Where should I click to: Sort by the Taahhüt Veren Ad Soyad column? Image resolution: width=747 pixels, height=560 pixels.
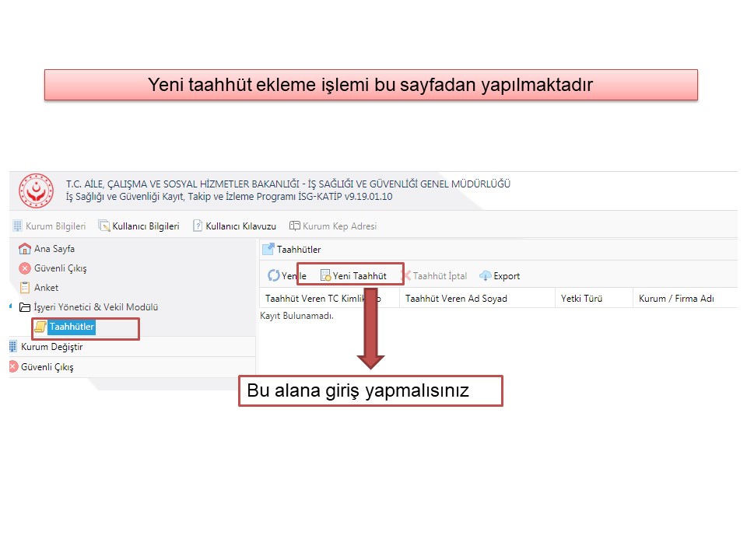[456, 299]
